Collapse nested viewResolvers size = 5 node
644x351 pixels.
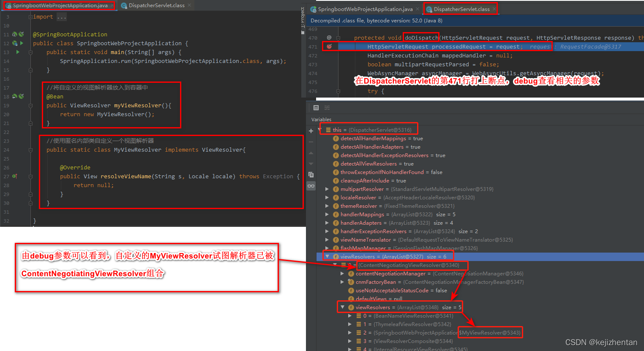pyautogui.click(x=342, y=307)
